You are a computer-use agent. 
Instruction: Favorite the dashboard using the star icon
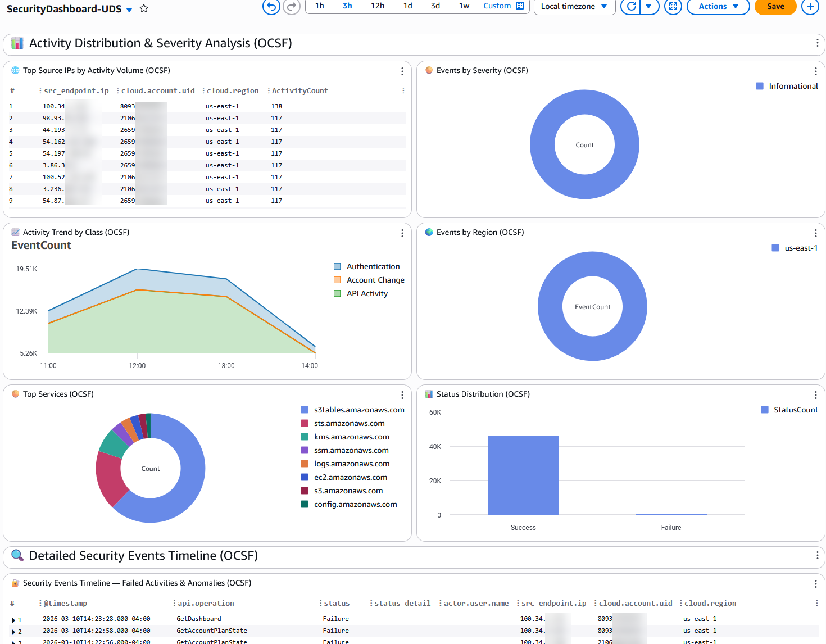(x=143, y=8)
